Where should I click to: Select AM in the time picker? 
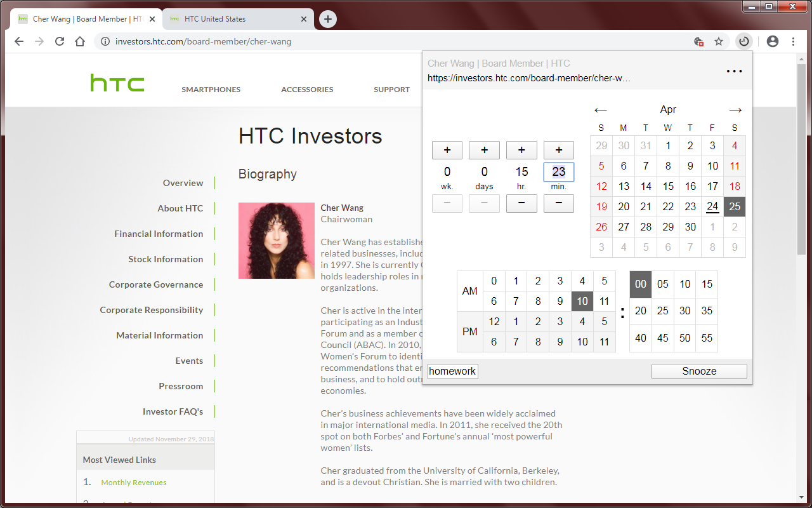click(x=470, y=291)
